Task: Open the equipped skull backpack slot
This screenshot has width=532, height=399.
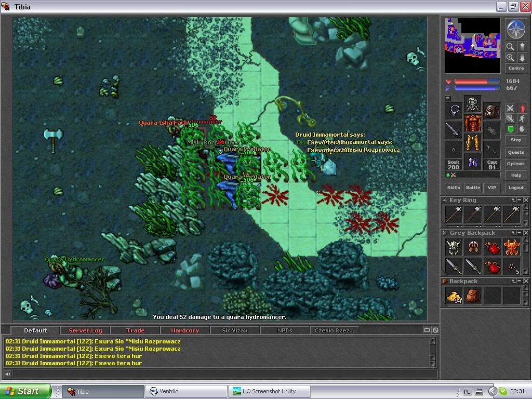Action: pos(491,111)
